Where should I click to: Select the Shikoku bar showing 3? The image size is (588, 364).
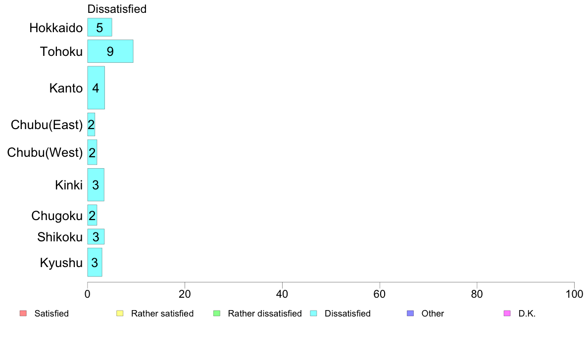click(96, 236)
